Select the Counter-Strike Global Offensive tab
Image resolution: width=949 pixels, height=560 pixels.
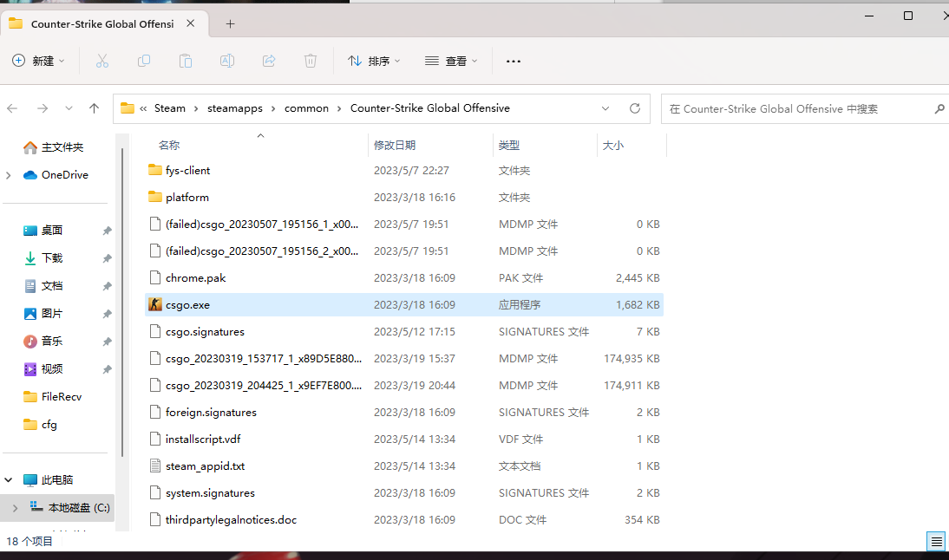tap(104, 24)
